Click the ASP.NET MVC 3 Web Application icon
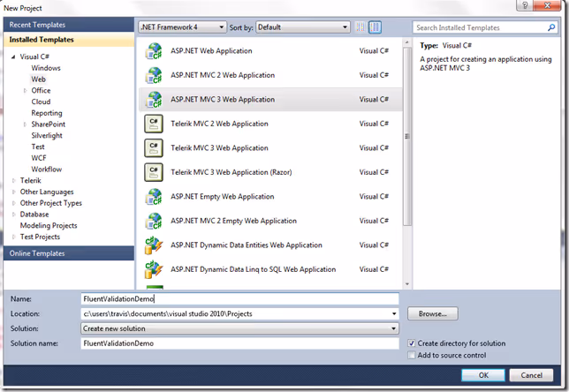 [x=154, y=100]
